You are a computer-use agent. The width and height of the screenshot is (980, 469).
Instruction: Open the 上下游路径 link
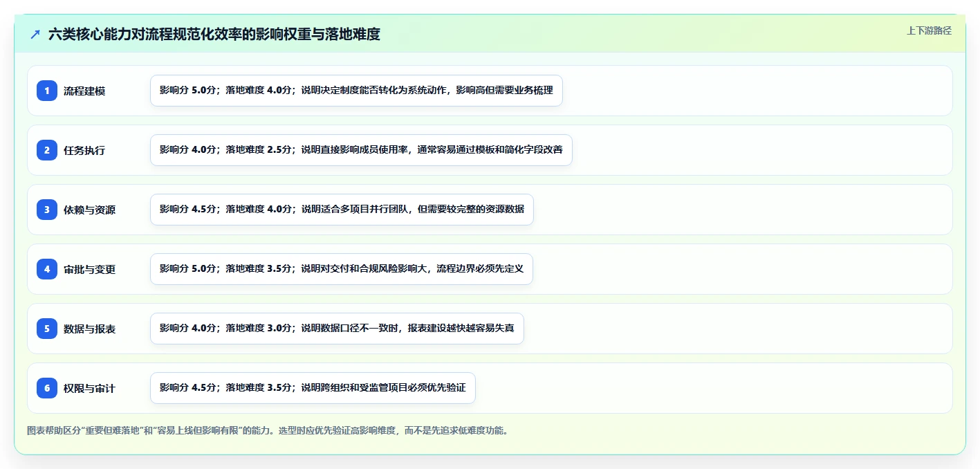(x=929, y=30)
